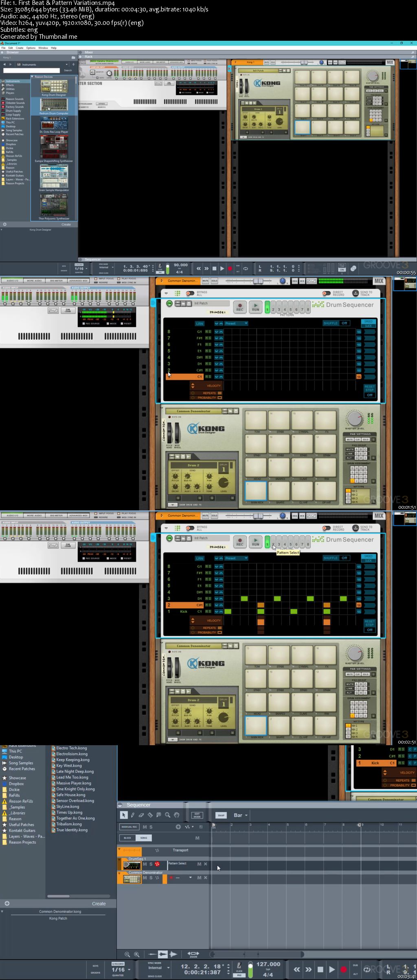Viewport: 417px width, 980px height.
Task: Click Fast Forward in the 127.000 tempo transport
Action: coord(308,969)
